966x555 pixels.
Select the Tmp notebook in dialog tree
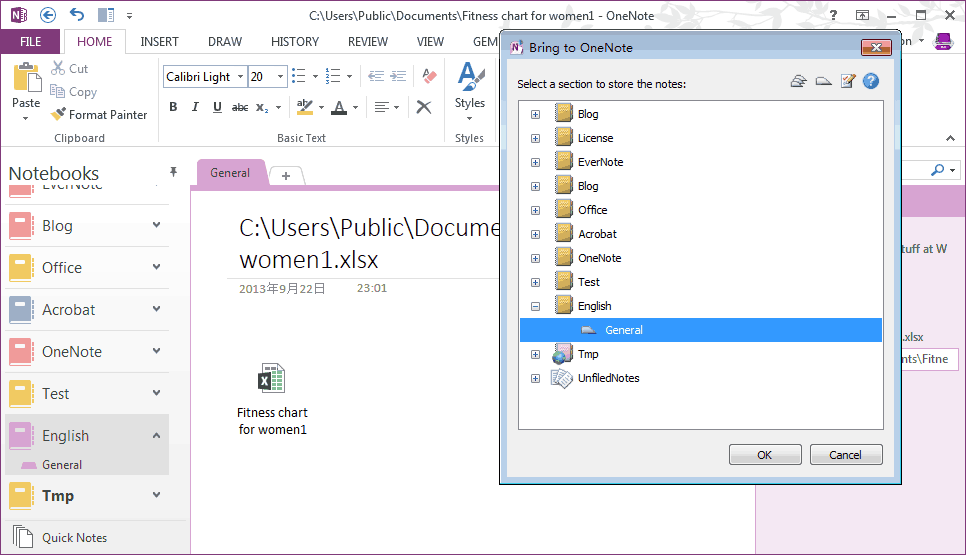pyautogui.click(x=588, y=354)
